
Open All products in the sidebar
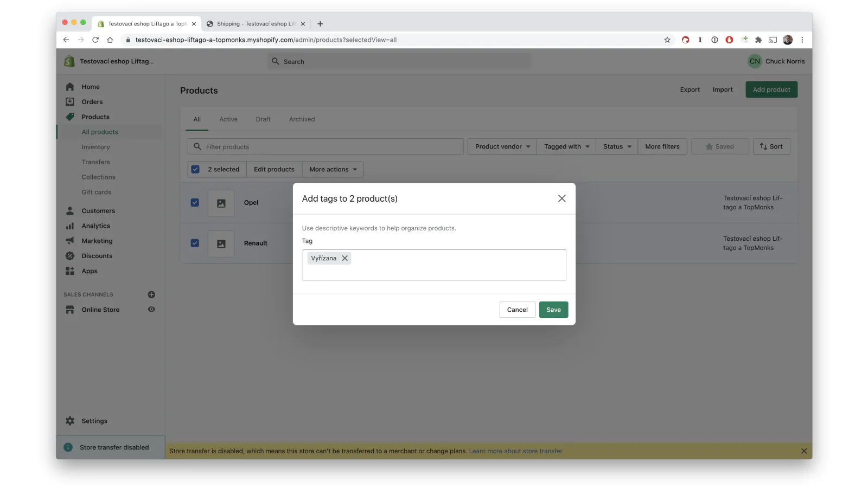(100, 132)
